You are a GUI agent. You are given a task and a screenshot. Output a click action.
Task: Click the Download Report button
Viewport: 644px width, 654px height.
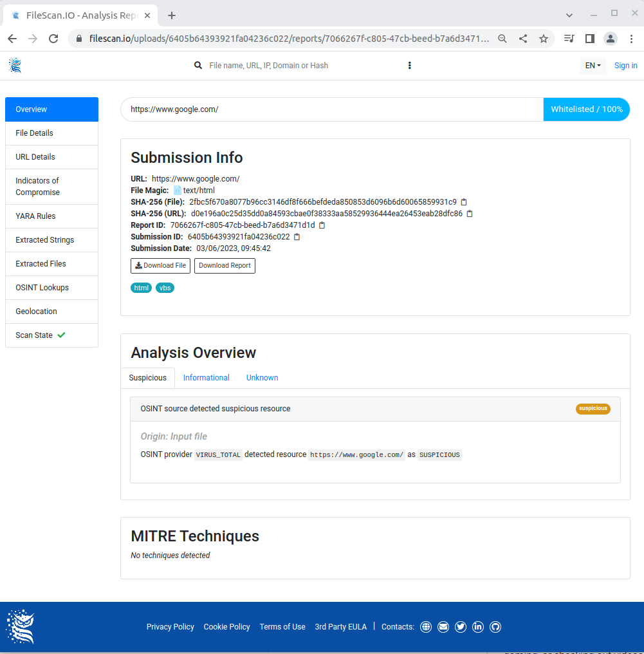pyautogui.click(x=225, y=266)
